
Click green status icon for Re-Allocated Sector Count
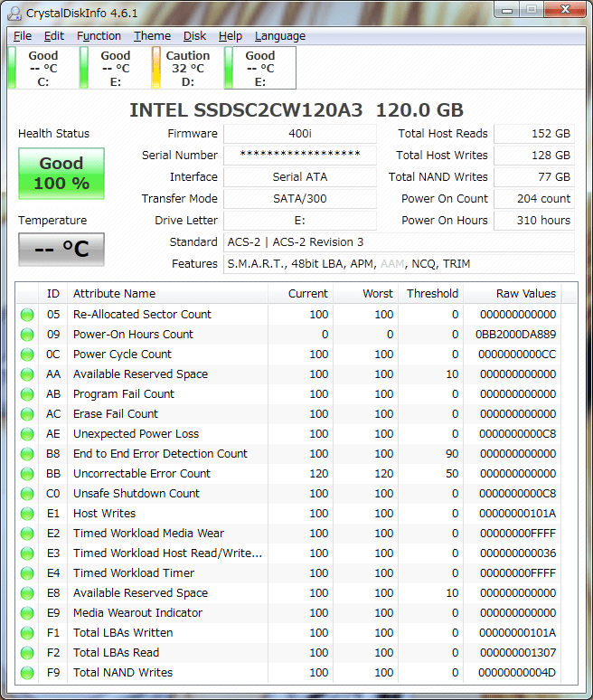27,315
